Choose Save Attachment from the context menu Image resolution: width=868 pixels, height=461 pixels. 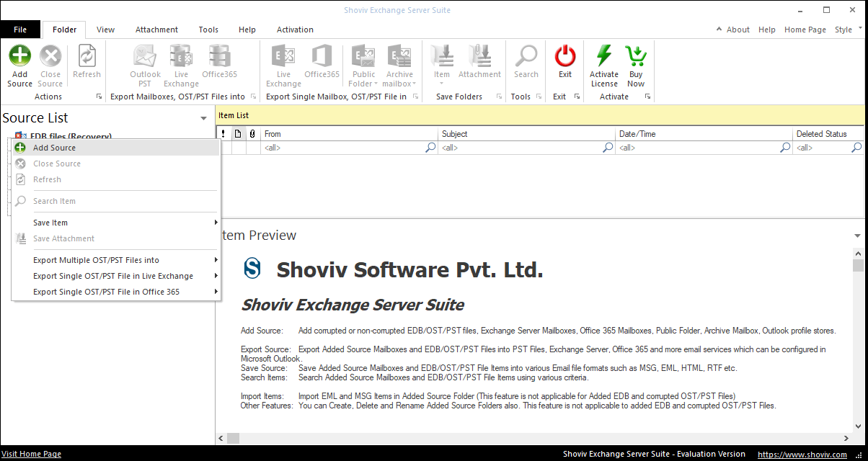tap(115, 238)
